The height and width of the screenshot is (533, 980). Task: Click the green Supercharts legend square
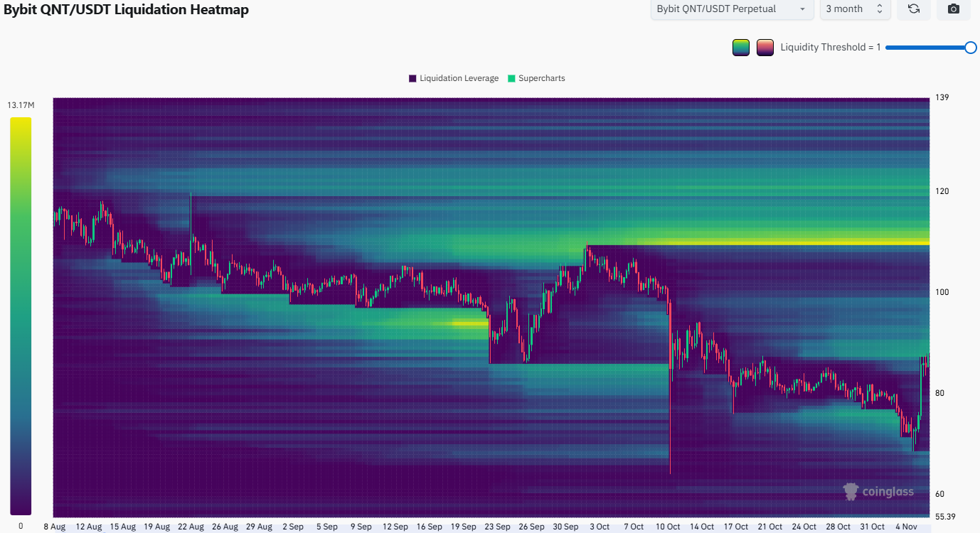point(511,78)
